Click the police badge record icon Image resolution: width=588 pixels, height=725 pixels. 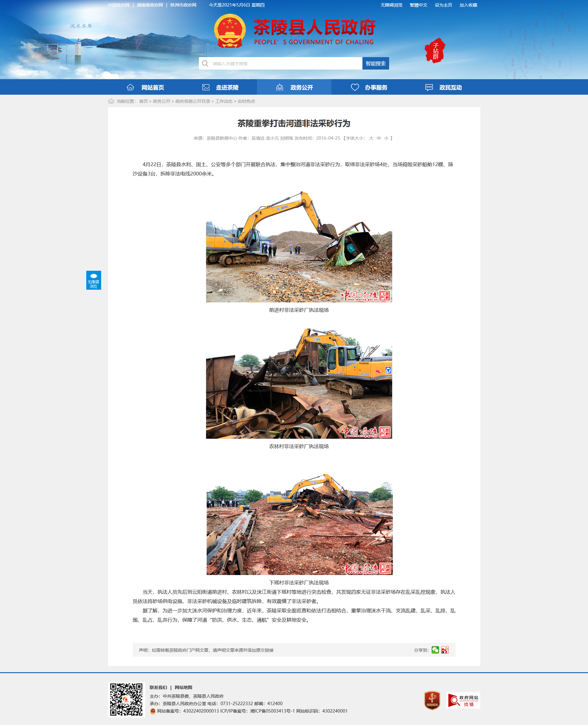153,711
